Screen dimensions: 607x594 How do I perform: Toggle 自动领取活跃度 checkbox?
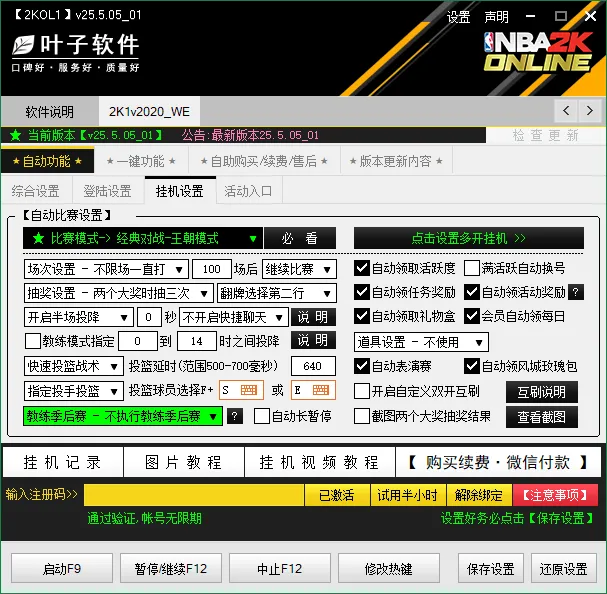(362, 268)
